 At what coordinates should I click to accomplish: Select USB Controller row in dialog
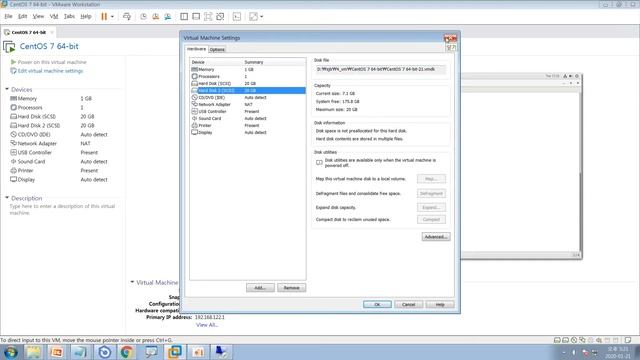pyautogui.click(x=248, y=111)
